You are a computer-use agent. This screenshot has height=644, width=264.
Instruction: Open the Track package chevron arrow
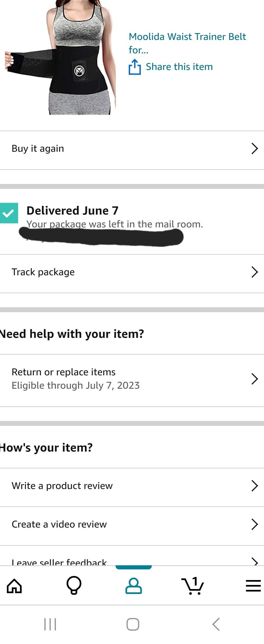point(254,272)
